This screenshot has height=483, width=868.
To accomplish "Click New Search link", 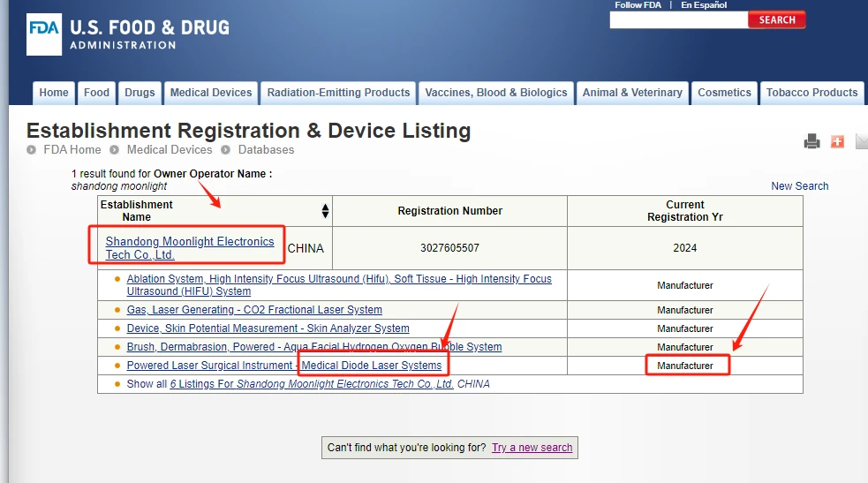I will coord(799,186).
